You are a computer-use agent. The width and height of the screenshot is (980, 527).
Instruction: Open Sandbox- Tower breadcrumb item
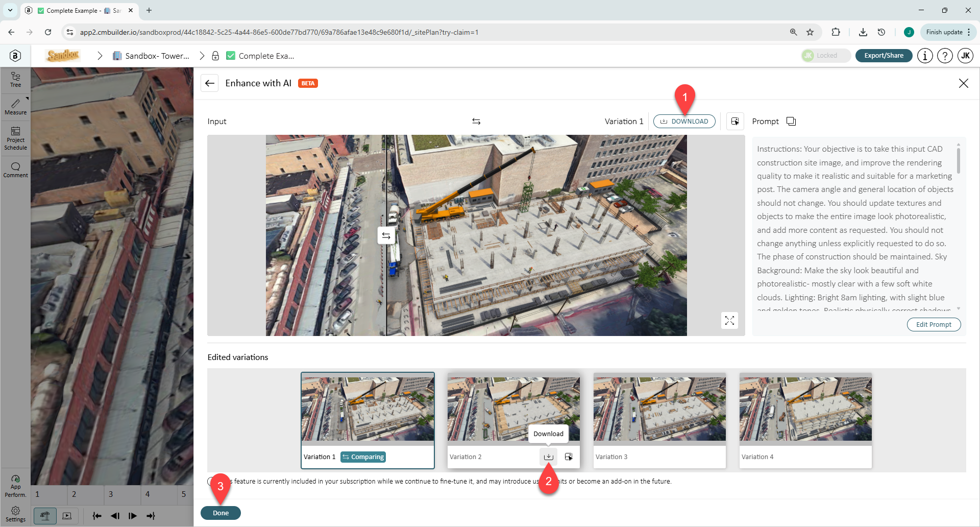(x=151, y=56)
